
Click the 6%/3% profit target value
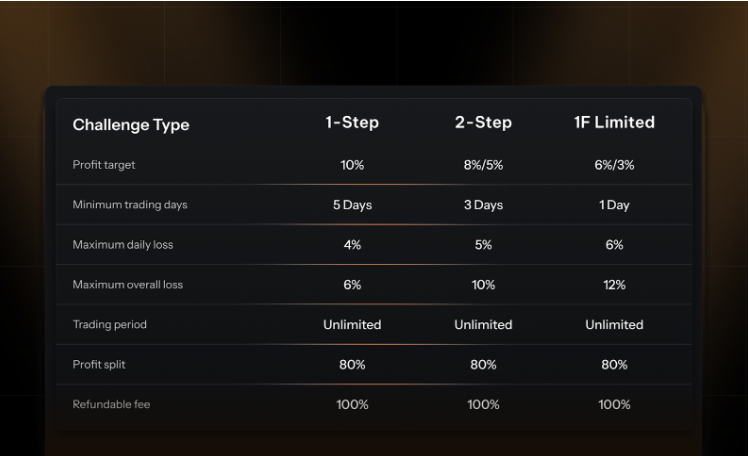tap(614, 165)
